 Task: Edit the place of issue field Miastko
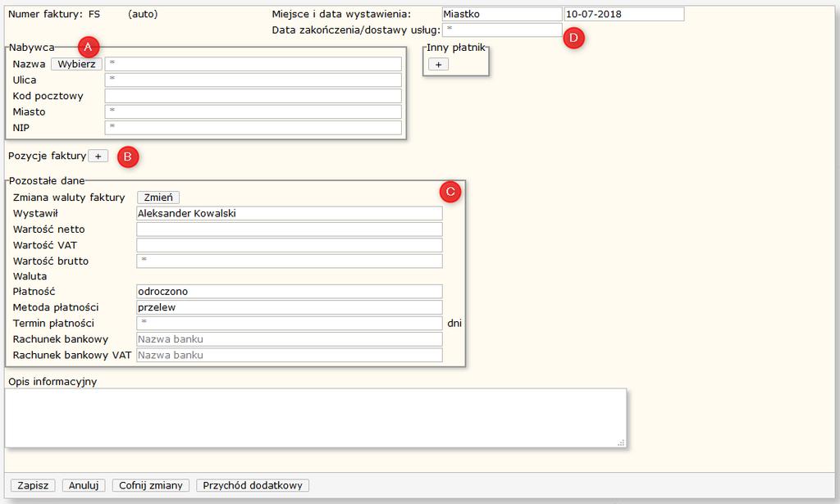[x=502, y=15]
